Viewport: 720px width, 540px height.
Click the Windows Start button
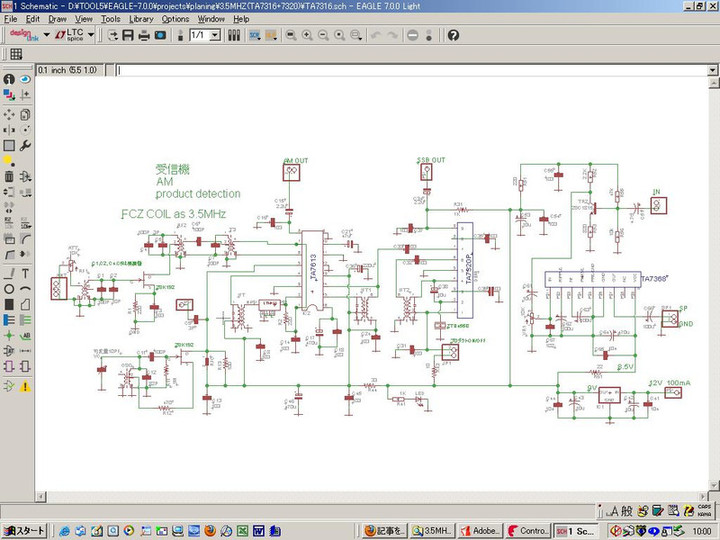(x=24, y=530)
